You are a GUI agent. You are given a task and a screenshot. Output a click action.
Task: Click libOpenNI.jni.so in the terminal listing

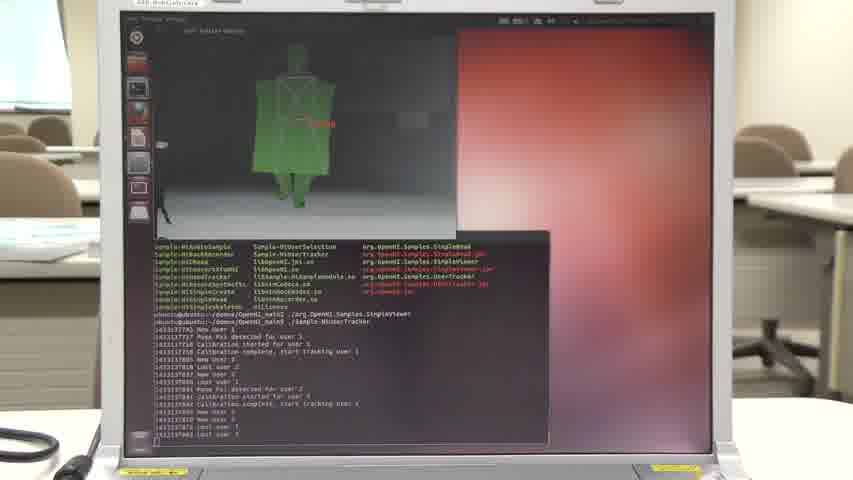tap(283, 262)
